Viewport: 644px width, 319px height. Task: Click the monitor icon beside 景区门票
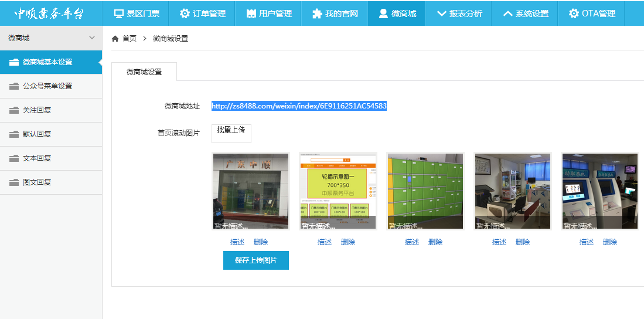[119, 13]
